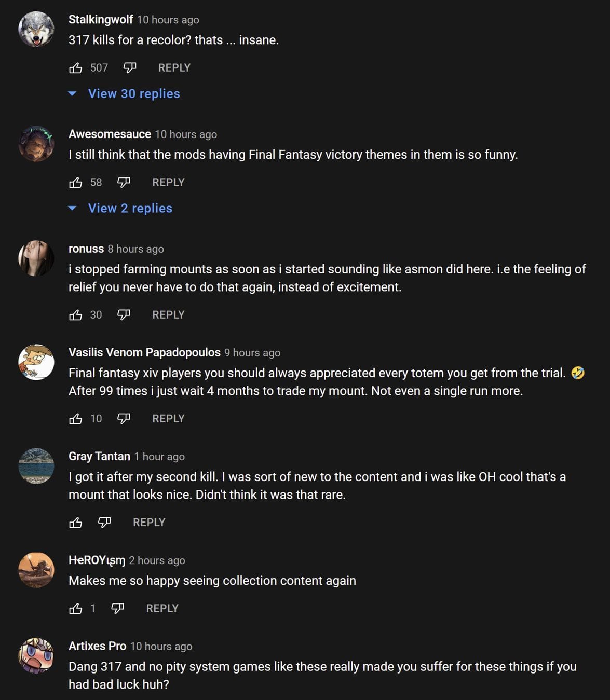Open Vasilis Venom Papadopoulos's cartoon avatar
The image size is (610, 700).
[36, 362]
